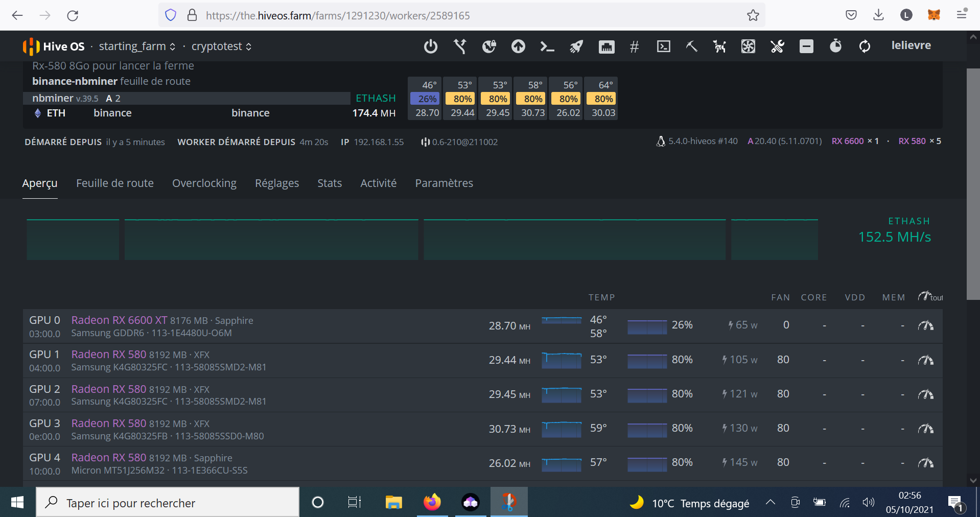Open the crossed wrench tools icon

pos(777,46)
